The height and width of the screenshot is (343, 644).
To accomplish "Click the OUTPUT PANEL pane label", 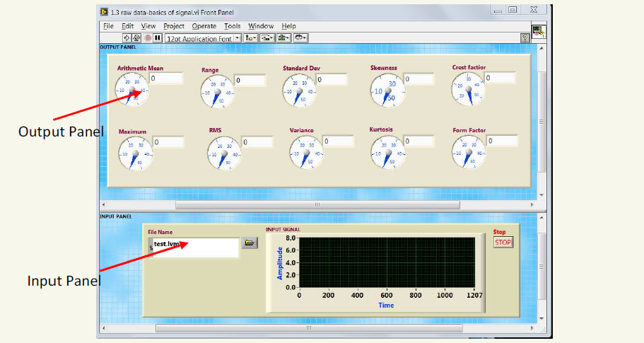I will coord(118,47).
